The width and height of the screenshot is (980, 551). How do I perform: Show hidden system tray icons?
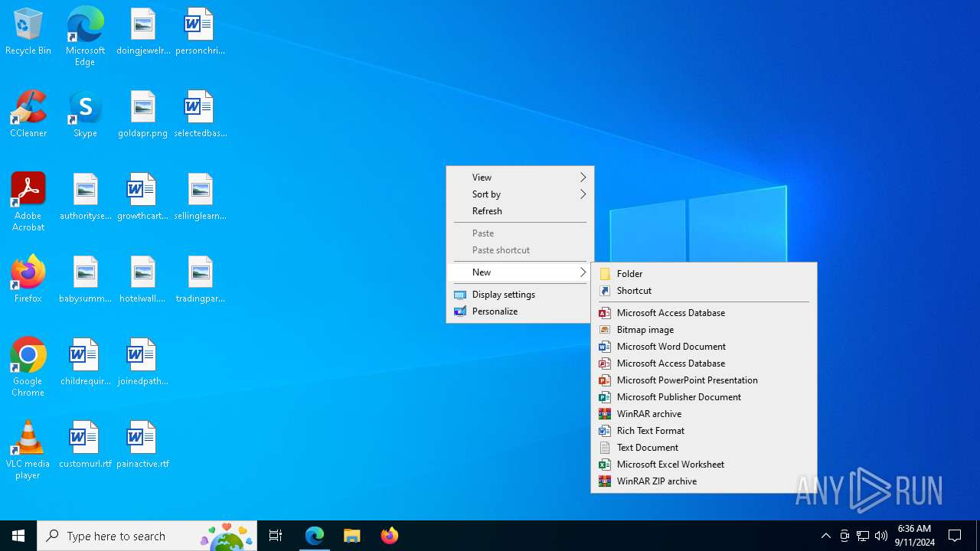[x=825, y=536]
